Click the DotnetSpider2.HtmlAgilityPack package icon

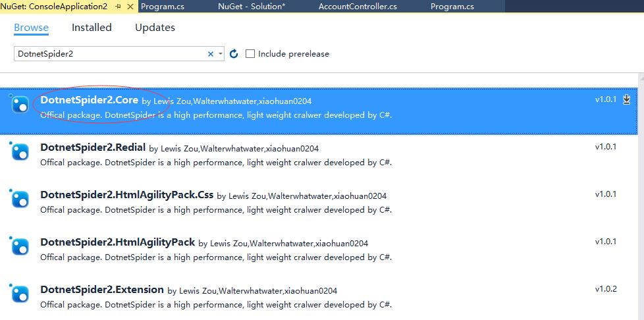click(19, 246)
